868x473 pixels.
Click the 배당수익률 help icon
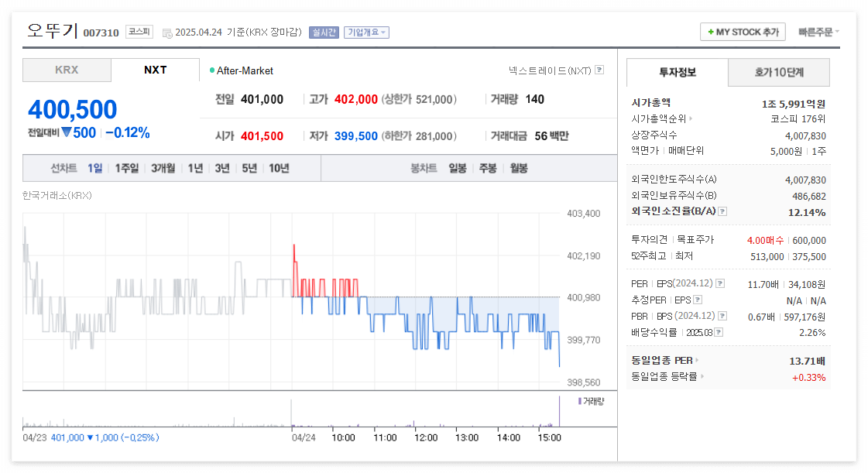pos(719,332)
